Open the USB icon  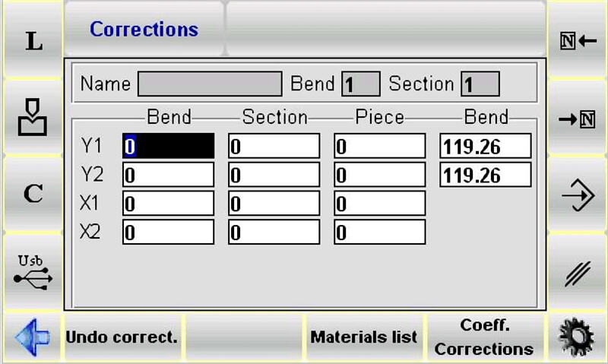coord(32,272)
